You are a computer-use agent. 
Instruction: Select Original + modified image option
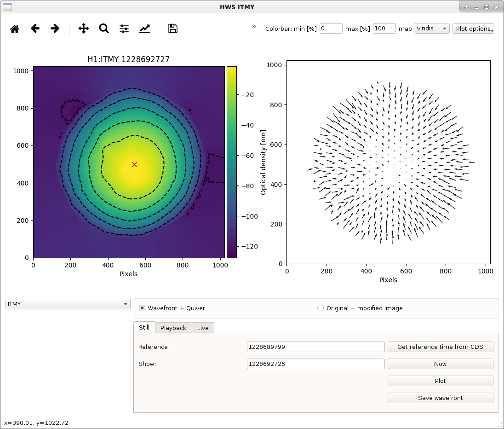tap(321, 308)
